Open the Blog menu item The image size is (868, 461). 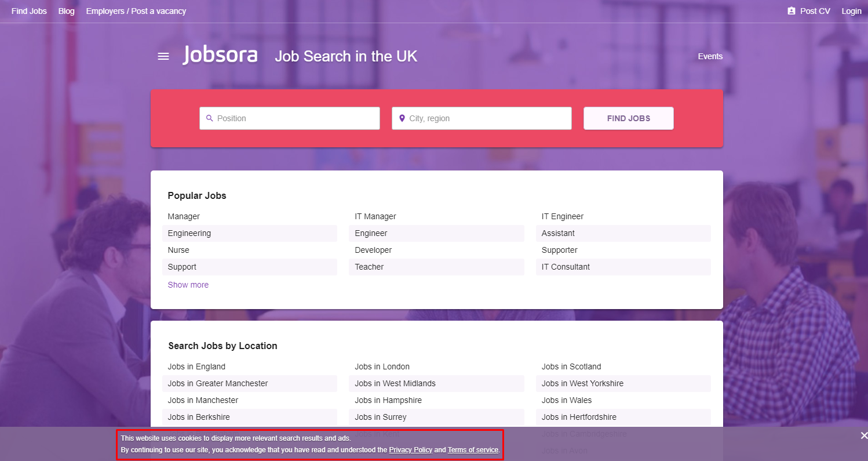click(67, 11)
